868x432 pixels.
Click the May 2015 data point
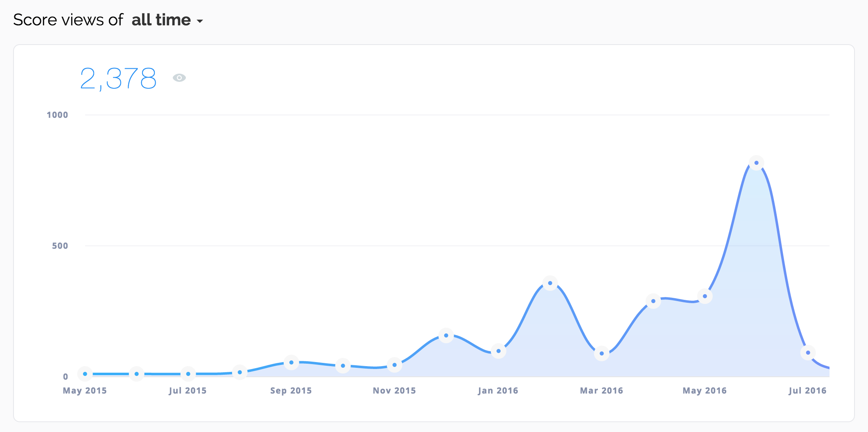point(85,374)
